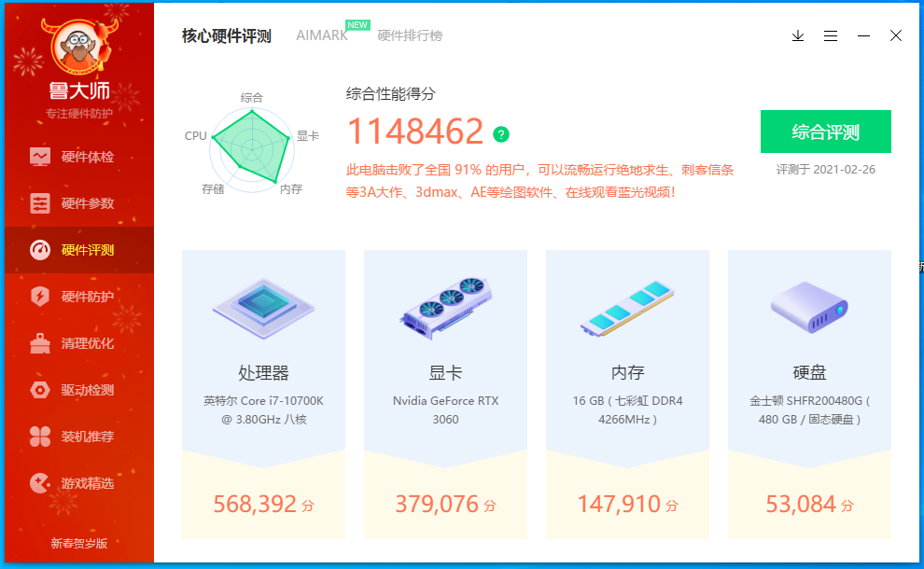The image size is (924, 569).
Task: Click the NEW badge beside AIMARK
Action: [357, 25]
